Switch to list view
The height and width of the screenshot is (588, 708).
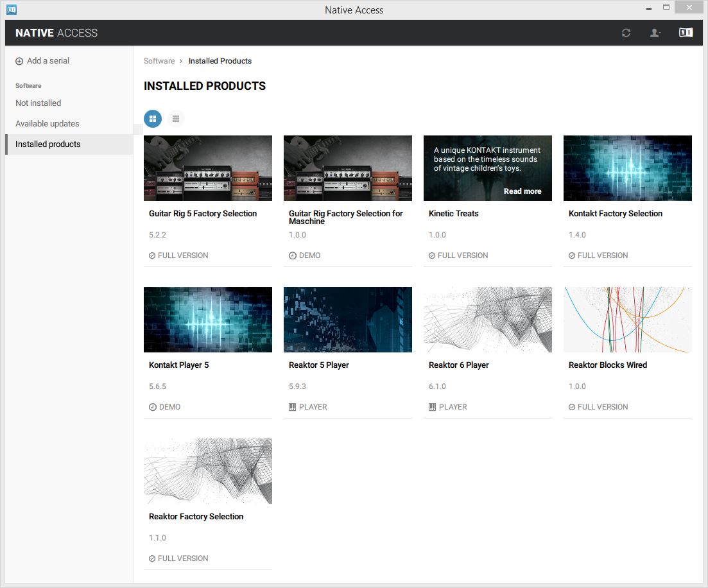tap(175, 119)
